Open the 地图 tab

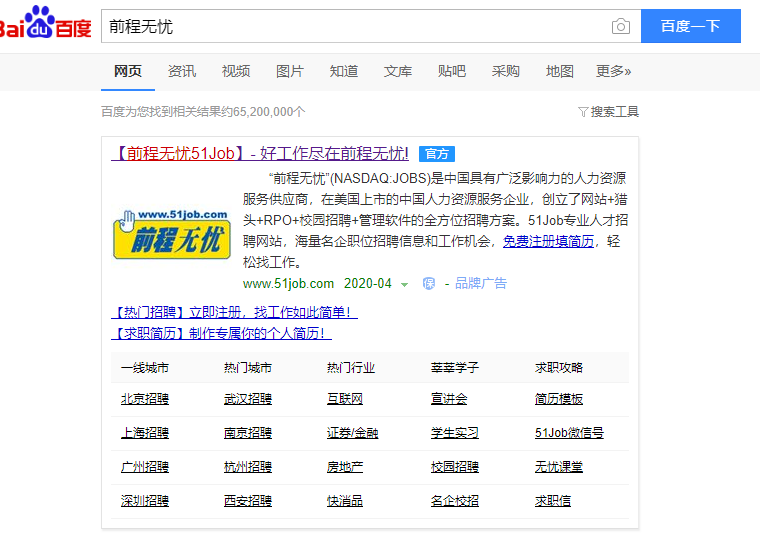point(560,71)
